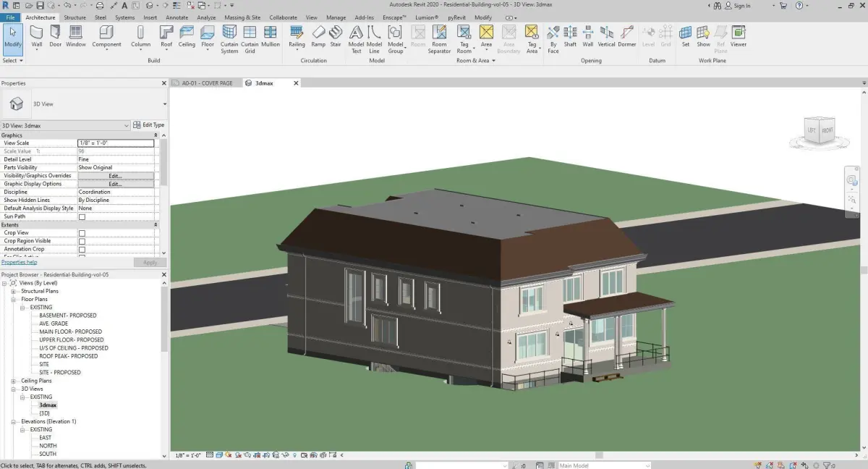
Task: Select the Curtain Grid tool
Action: tap(250, 39)
